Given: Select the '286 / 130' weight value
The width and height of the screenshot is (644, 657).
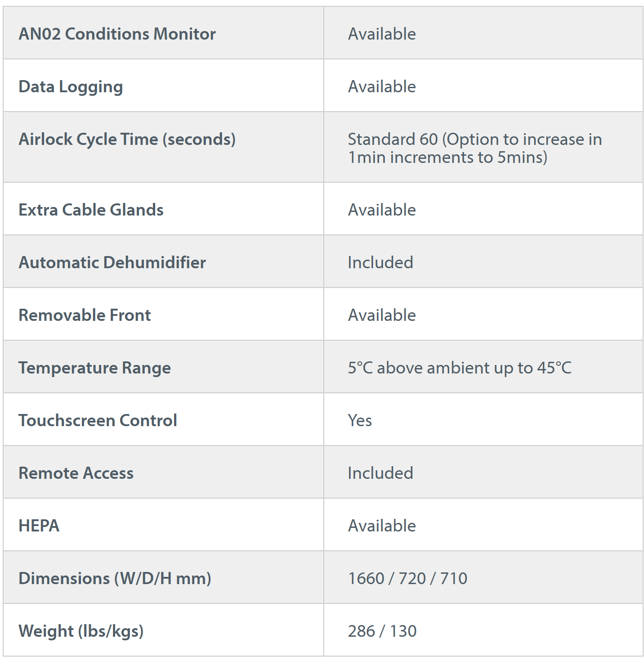Looking at the screenshot, I should pyautogui.click(x=382, y=631).
